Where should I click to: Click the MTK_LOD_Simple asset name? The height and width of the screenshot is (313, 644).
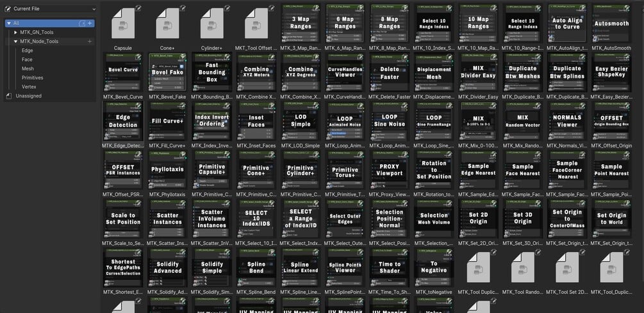coord(301,146)
